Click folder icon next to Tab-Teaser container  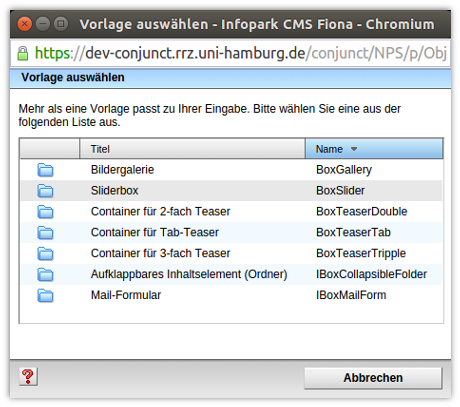[45, 233]
